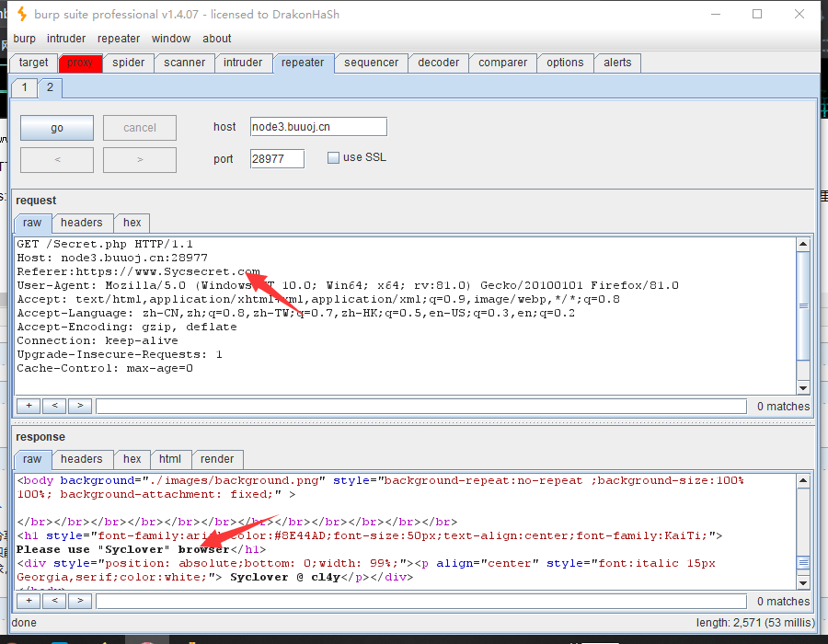Switch to the comparer tab

(x=502, y=63)
